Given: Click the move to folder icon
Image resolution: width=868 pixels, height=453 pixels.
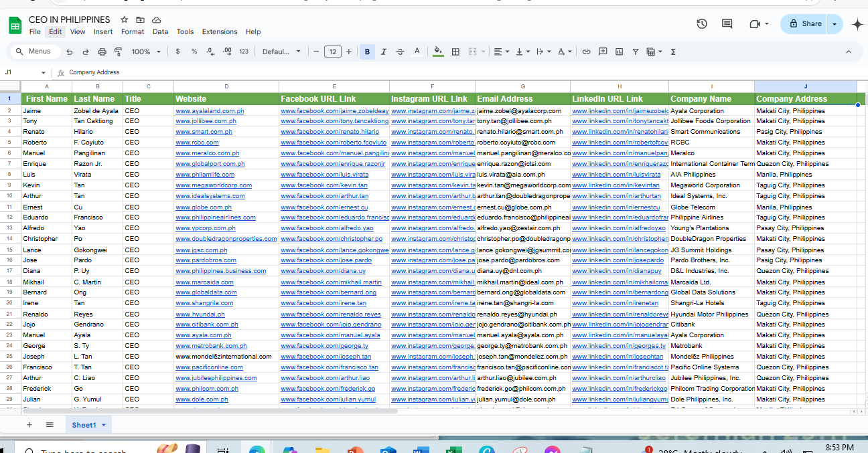Looking at the screenshot, I should (140, 20).
